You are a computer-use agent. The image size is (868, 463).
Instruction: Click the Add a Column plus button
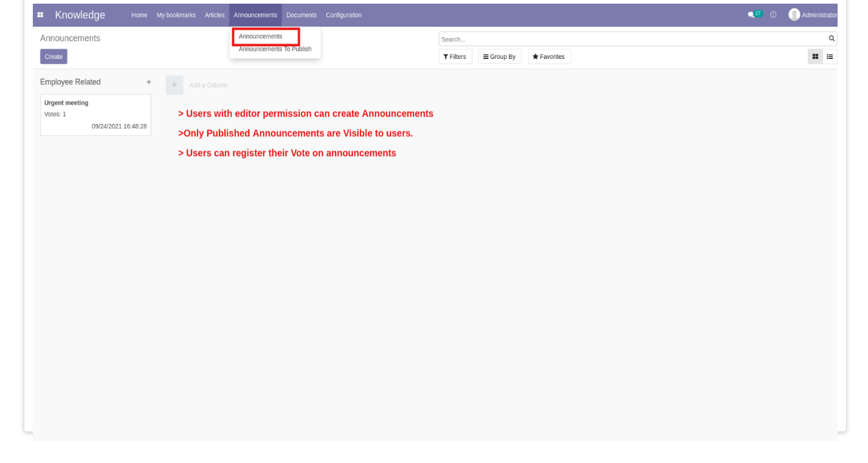pos(174,85)
